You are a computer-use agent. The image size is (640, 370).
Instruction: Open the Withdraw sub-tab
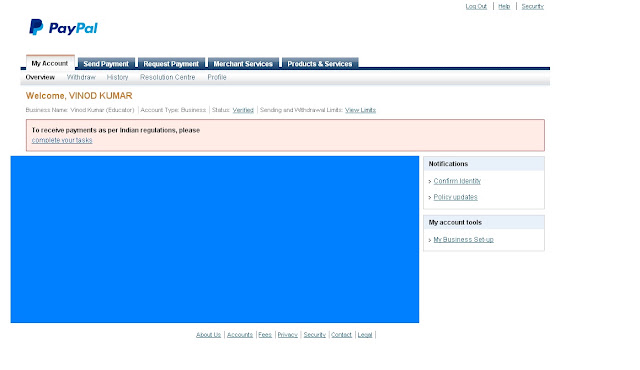[x=81, y=77]
